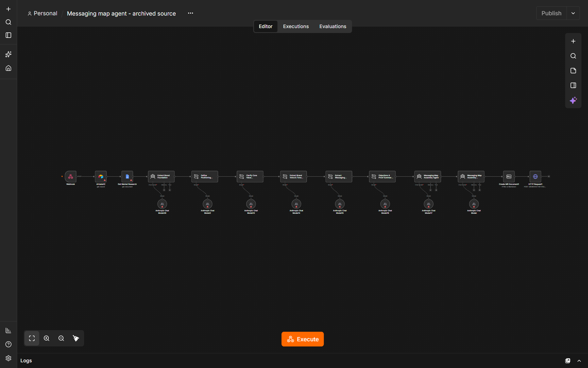588x368 pixels.
Task: Toggle the focus panel icon on right
Action: [573, 85]
